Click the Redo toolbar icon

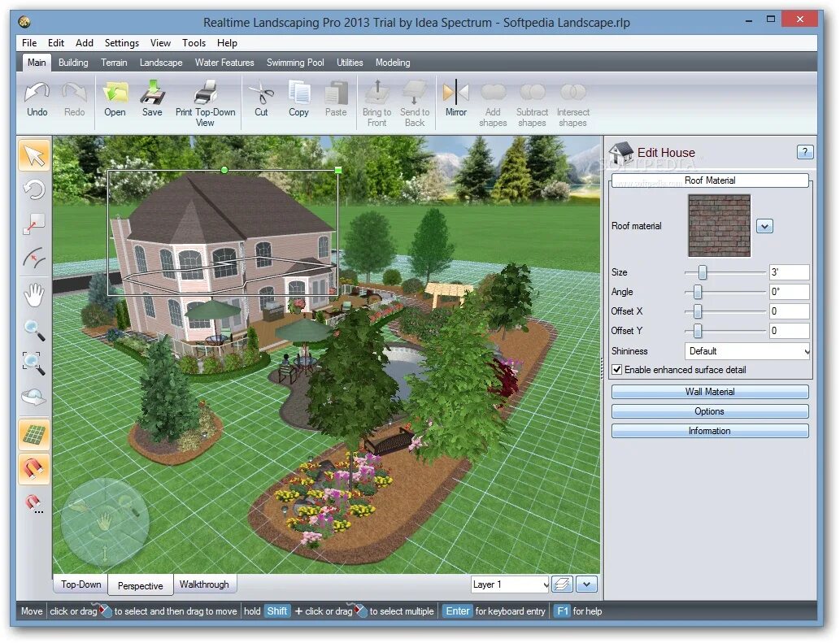pos(74,93)
